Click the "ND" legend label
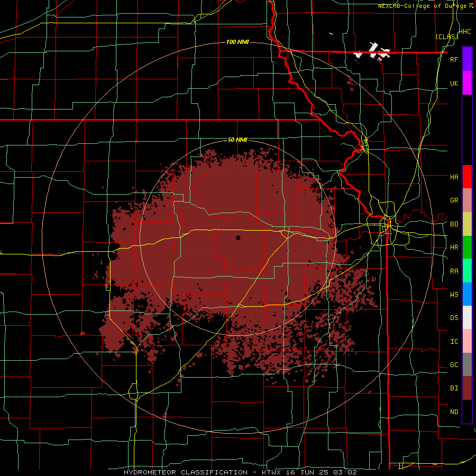Screen dimensions: 476x476 coord(454,412)
